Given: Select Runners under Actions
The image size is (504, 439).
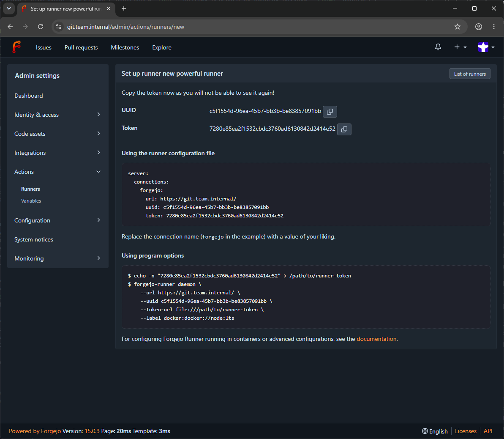Looking at the screenshot, I should point(30,189).
